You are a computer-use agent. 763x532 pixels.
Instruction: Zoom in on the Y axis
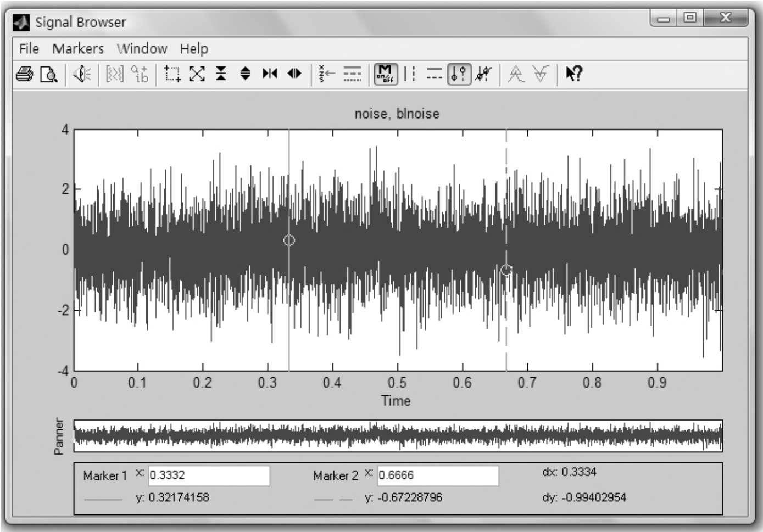coord(221,74)
